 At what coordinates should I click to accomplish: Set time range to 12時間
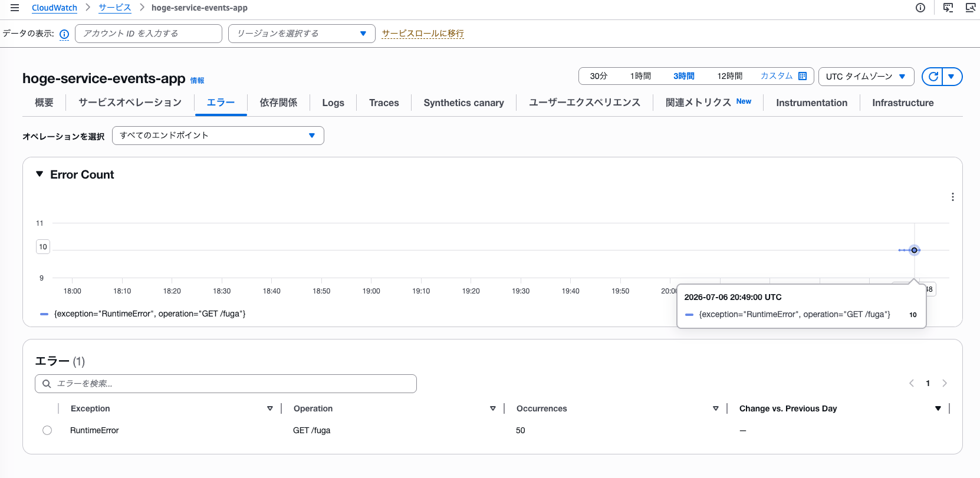point(730,76)
